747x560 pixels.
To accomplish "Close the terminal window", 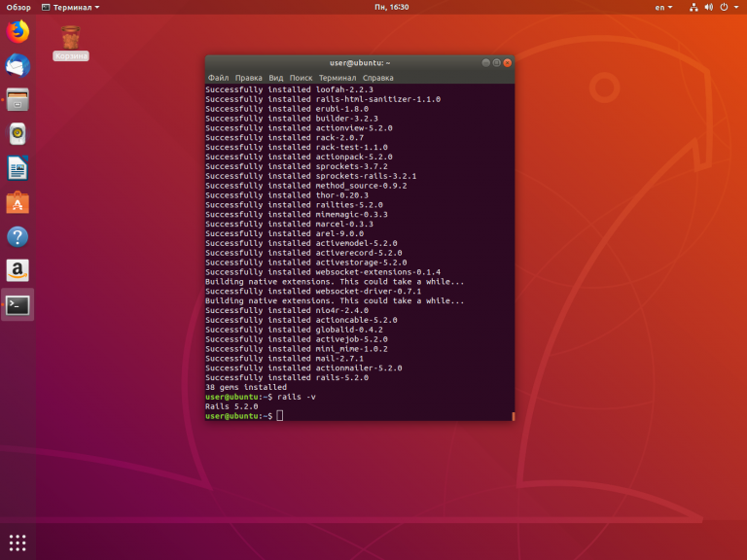I will point(508,63).
